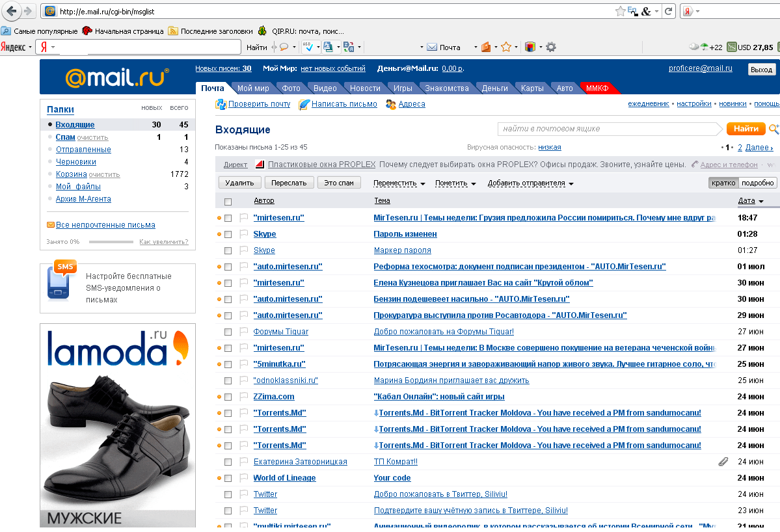
Task: Open the weather +22 indicator
Action: (x=705, y=47)
